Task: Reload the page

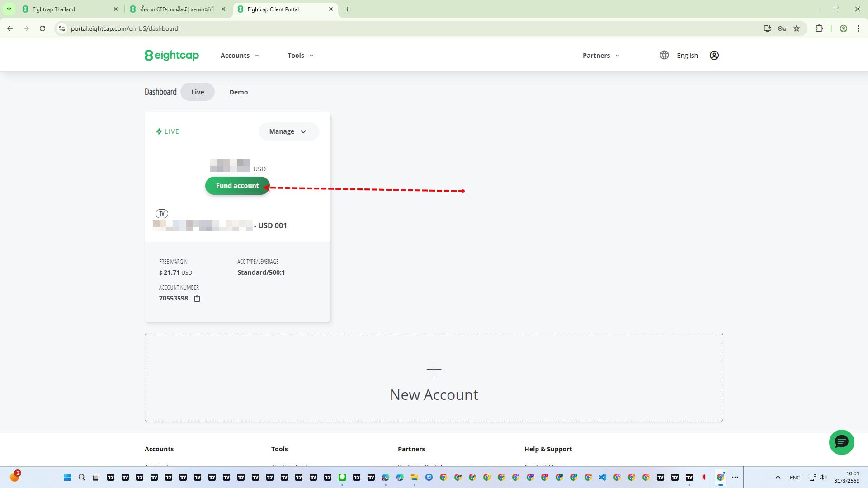Action: click(x=42, y=28)
